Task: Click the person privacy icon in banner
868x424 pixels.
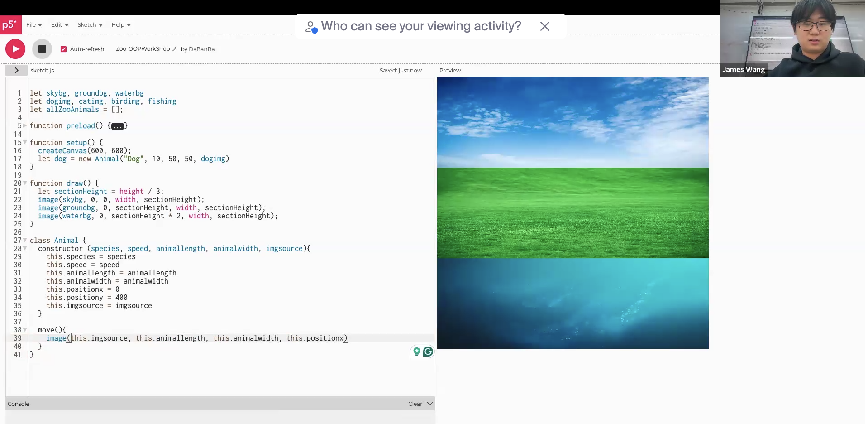Action: (x=311, y=27)
